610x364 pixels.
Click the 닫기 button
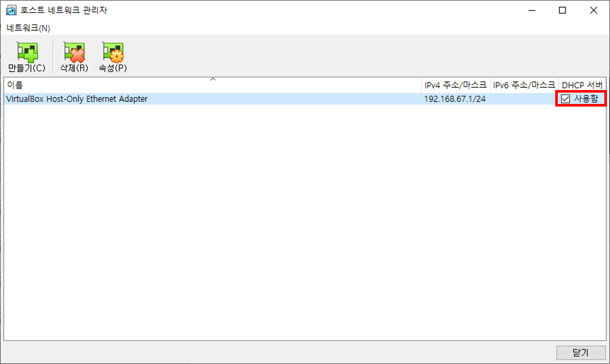tap(581, 352)
